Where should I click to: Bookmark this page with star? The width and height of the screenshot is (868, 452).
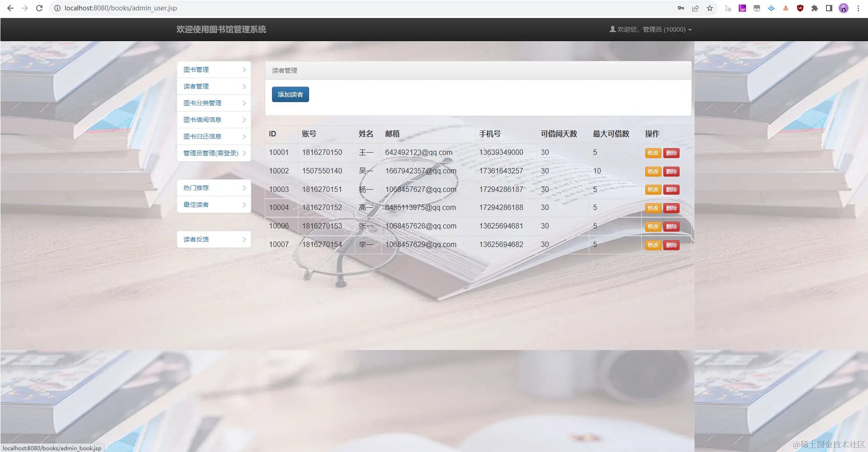[710, 8]
